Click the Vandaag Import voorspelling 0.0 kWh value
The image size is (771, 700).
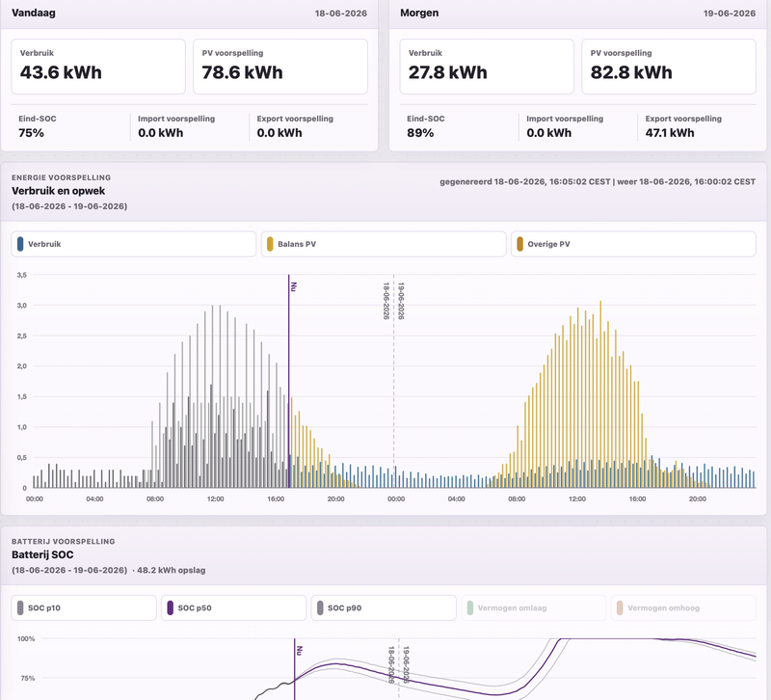160,133
